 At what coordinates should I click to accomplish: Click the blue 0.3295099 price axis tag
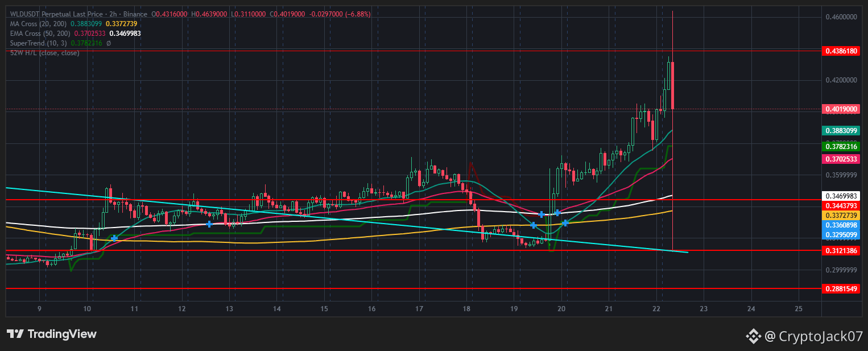(842, 234)
